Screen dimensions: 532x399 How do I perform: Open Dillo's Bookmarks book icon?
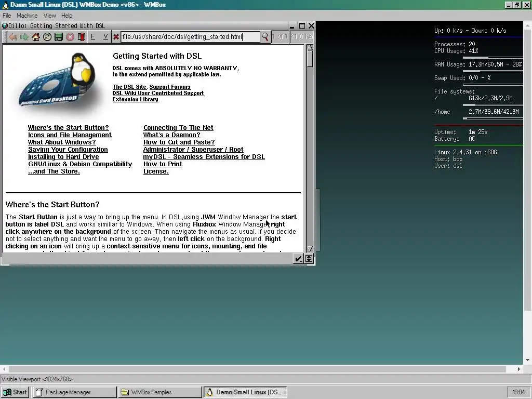point(82,37)
